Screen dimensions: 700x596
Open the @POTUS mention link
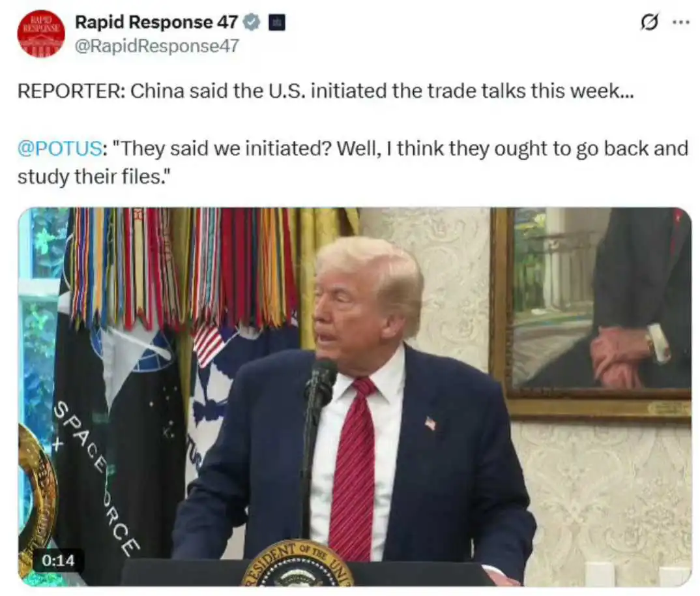pos(60,148)
